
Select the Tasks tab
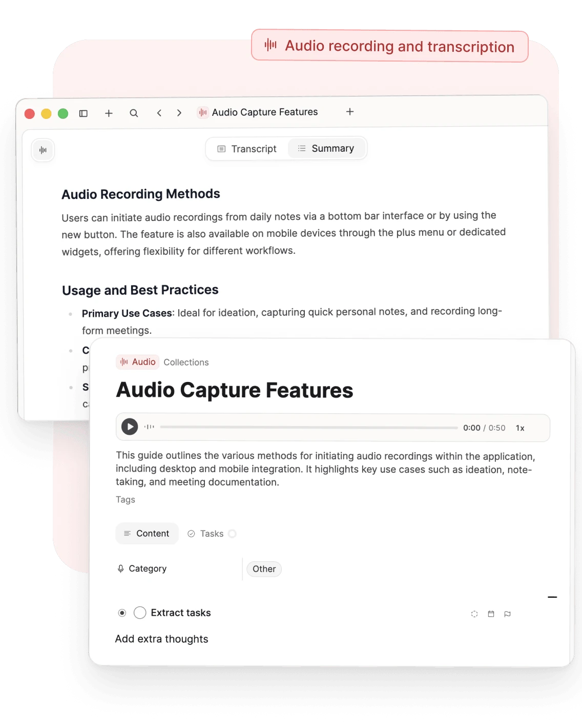(212, 534)
